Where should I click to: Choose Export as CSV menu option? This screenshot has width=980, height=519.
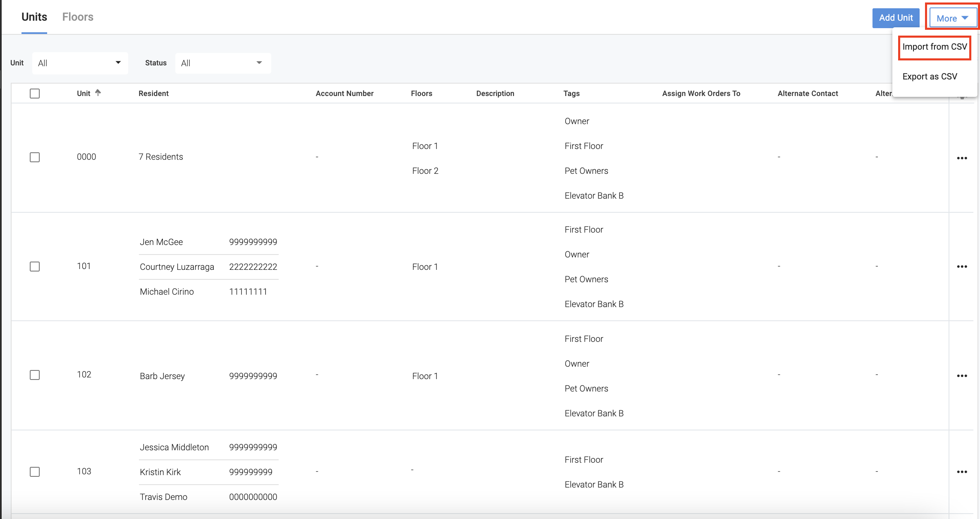[930, 77]
